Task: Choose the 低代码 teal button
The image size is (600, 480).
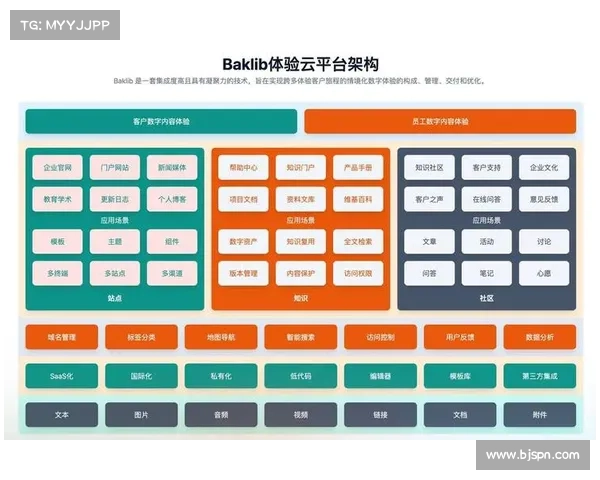Action: point(301,376)
